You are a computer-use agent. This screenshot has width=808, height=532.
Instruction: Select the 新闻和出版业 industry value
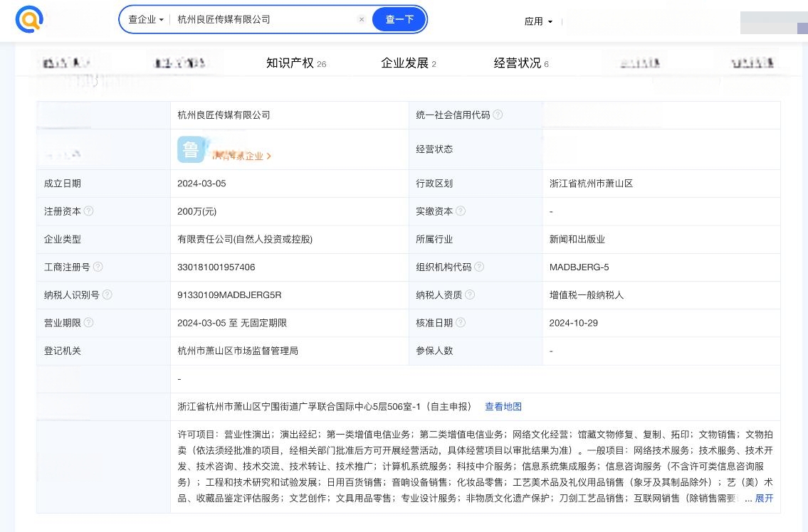pos(577,239)
